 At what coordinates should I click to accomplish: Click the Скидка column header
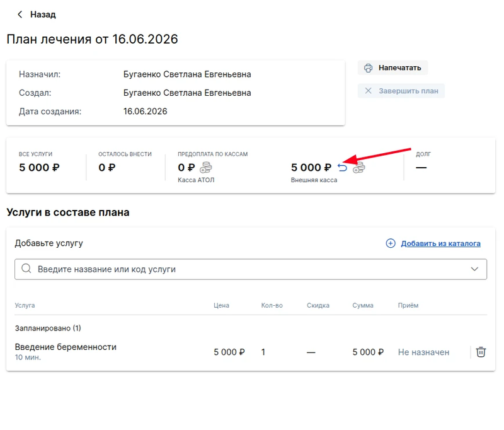[x=318, y=305]
